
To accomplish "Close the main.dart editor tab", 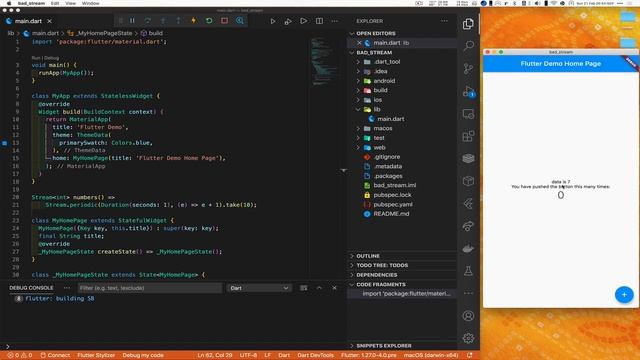I will pyautogui.click(x=49, y=21).
